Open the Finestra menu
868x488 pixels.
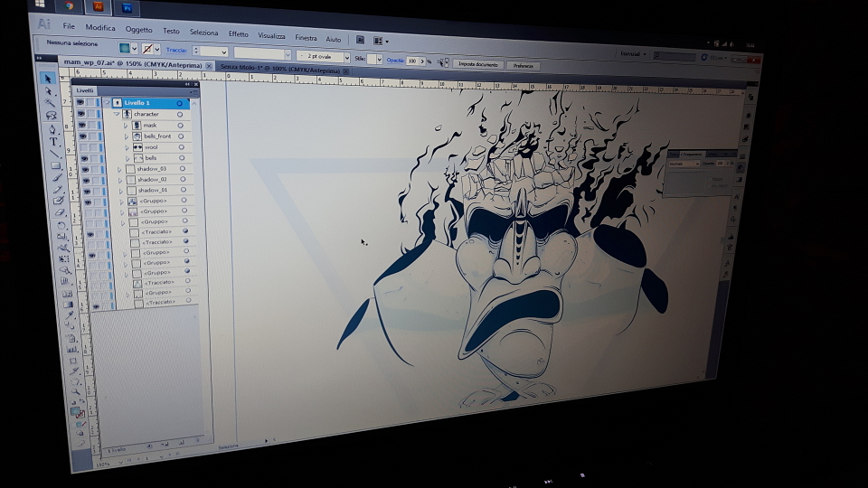click(x=306, y=38)
